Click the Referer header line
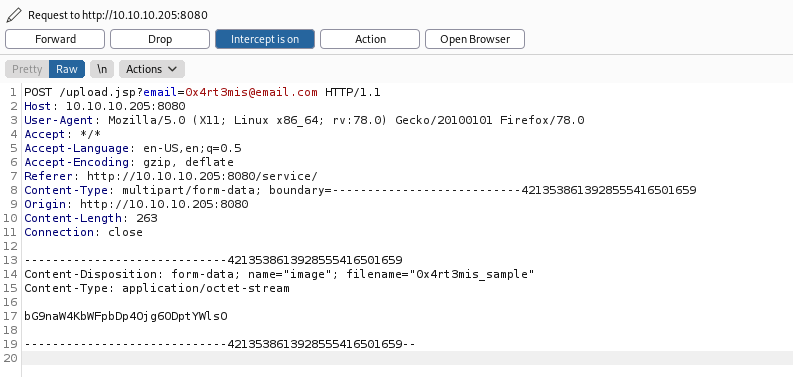The image size is (793, 377). pos(171,176)
